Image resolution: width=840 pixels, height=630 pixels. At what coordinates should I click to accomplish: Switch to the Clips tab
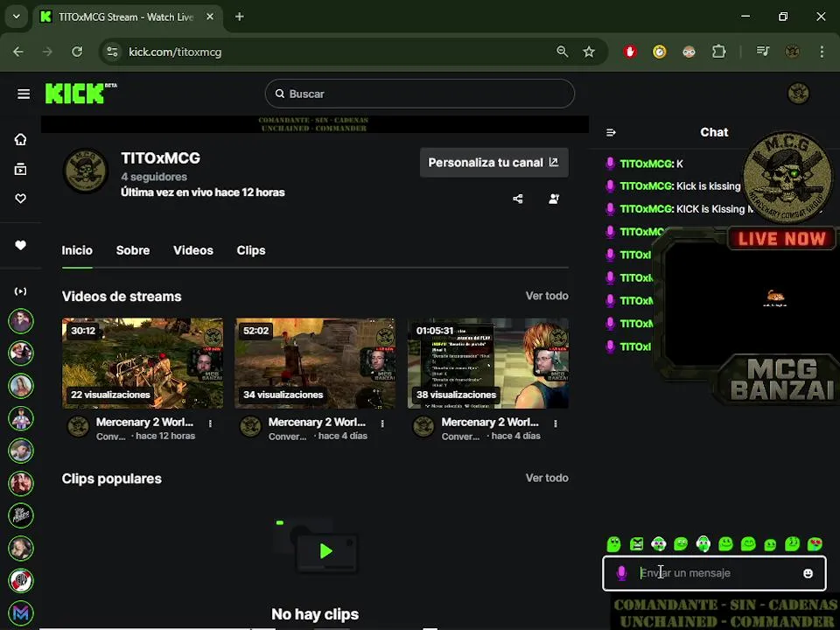[251, 250]
